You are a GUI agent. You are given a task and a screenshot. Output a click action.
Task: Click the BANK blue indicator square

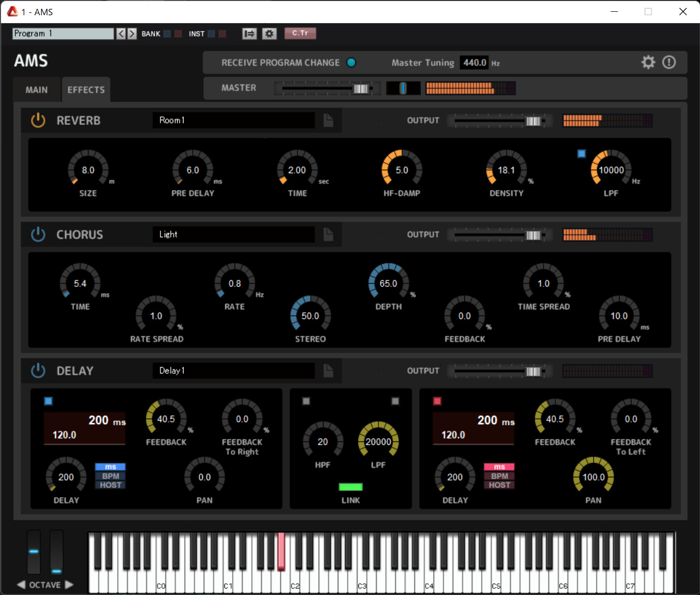(x=167, y=33)
